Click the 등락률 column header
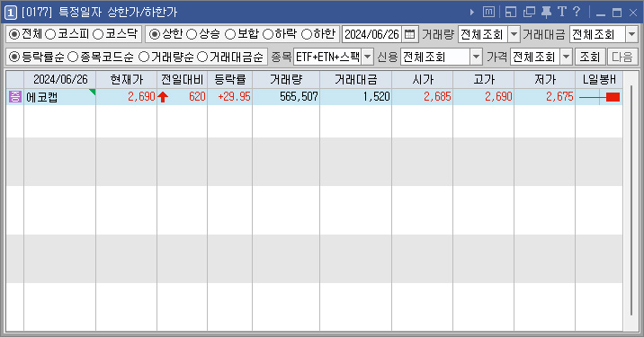The image size is (644, 337). click(x=230, y=79)
